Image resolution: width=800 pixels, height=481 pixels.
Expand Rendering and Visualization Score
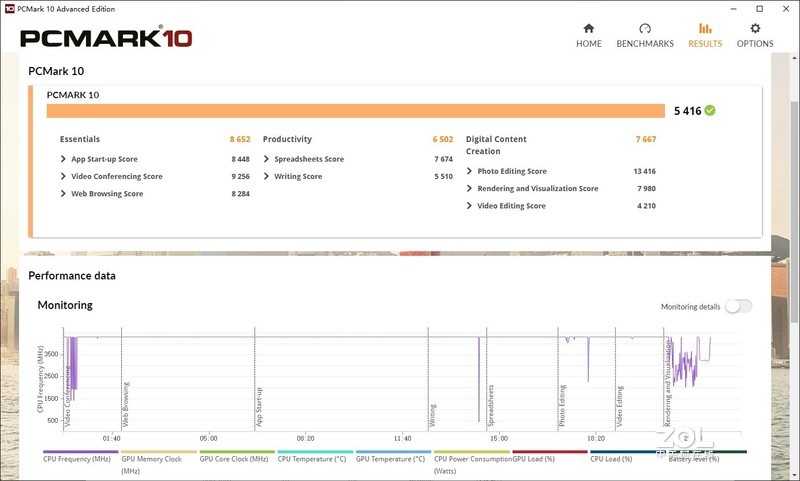point(469,188)
